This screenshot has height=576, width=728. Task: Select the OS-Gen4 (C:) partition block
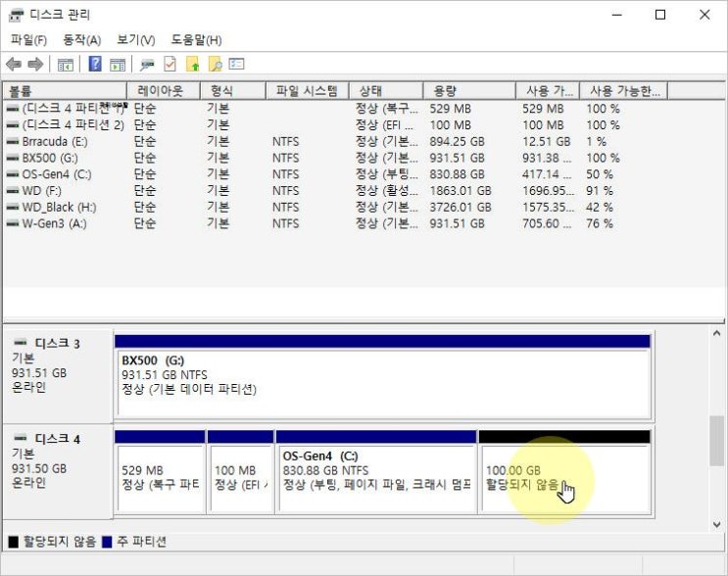376,472
